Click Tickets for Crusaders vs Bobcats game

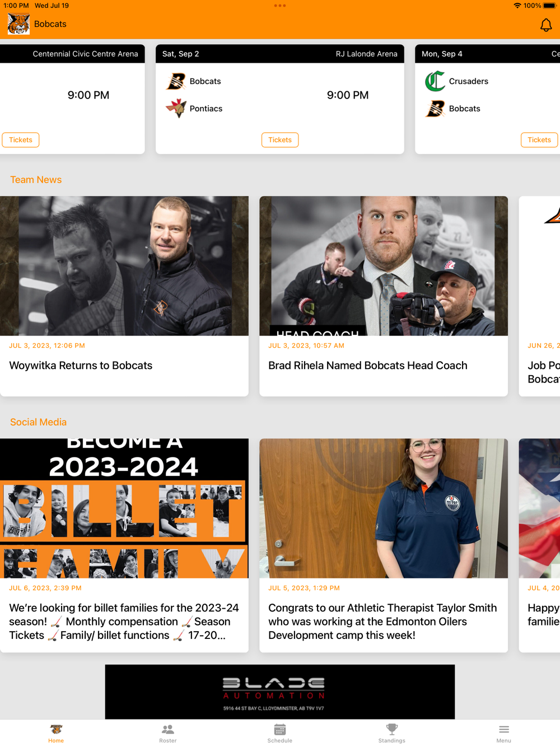[x=539, y=140]
